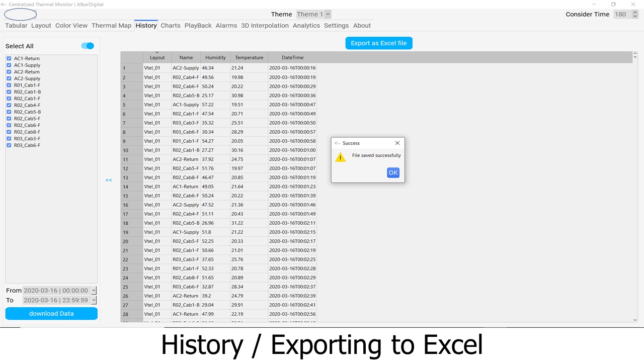Click scrollbar up arrow in table

tap(635, 54)
